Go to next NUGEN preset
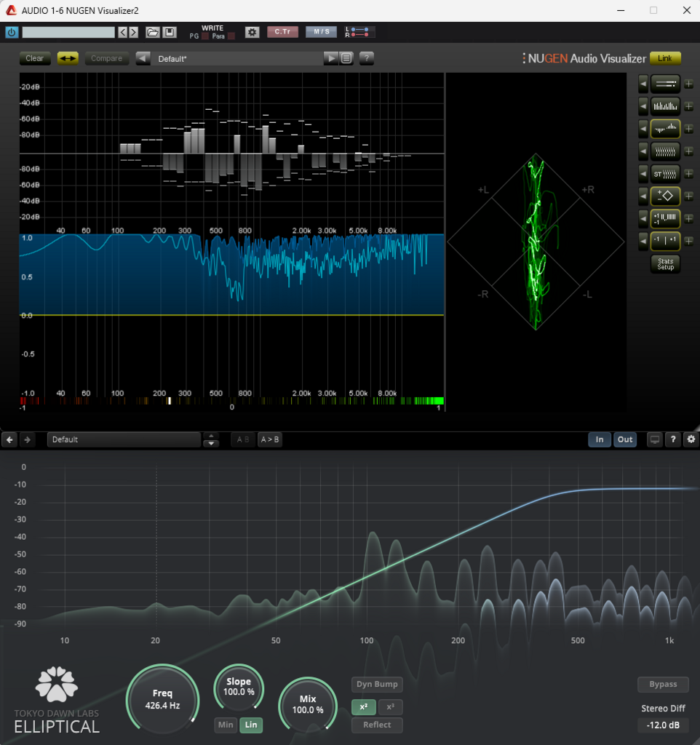Screen dimensions: 700x745 [330, 58]
